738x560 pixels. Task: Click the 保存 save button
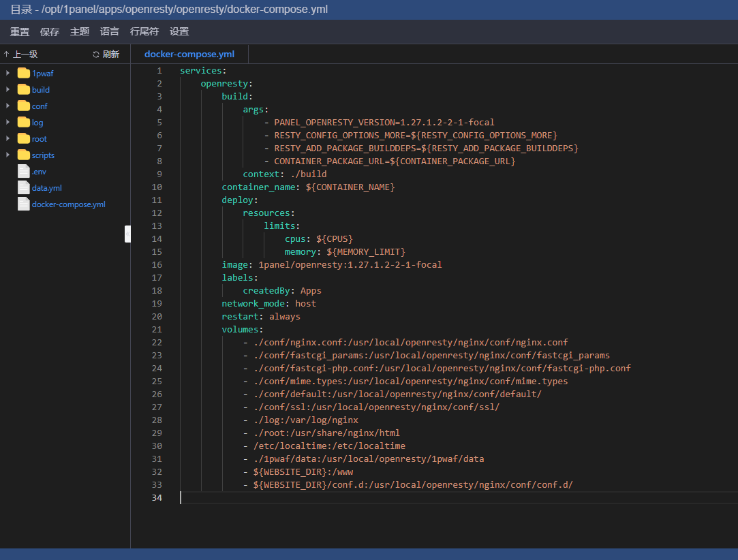click(x=50, y=31)
